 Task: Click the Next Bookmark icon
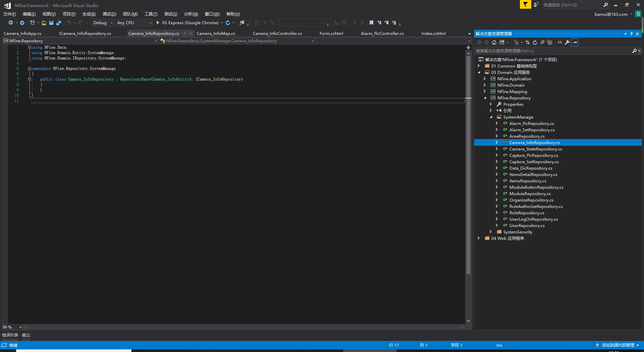(386, 23)
